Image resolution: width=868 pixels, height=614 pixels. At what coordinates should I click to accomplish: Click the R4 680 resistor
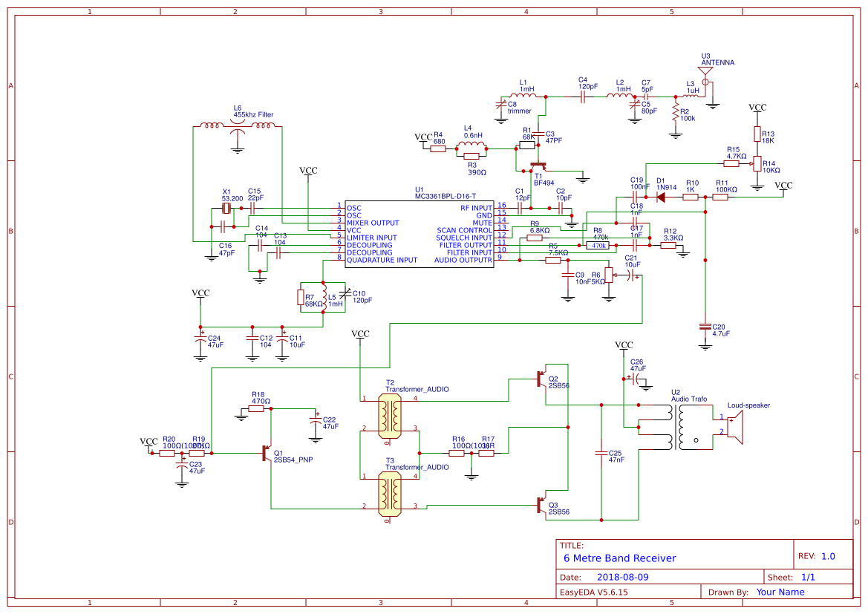click(x=438, y=149)
